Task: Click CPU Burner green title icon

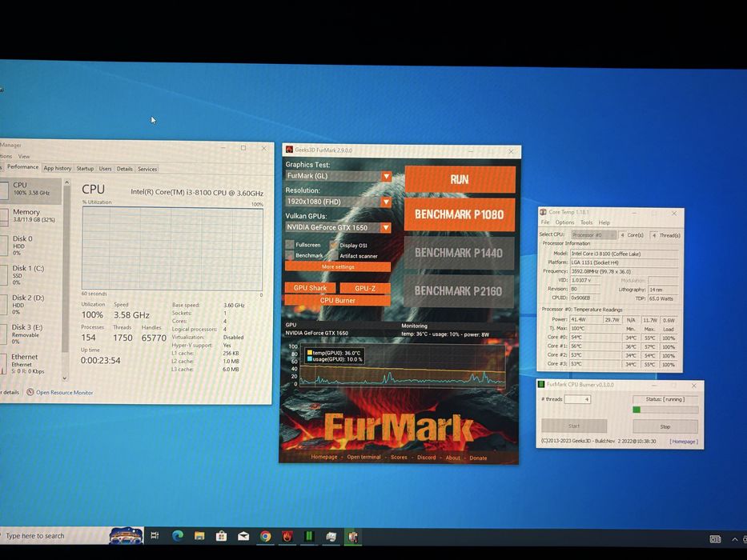Action: 541,384
